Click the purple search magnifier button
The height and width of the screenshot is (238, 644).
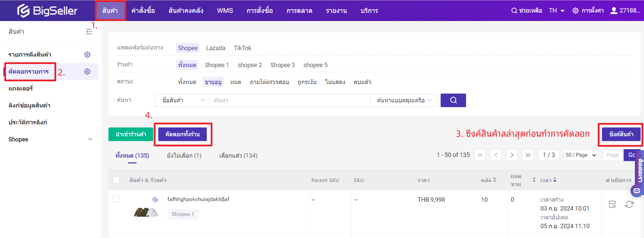click(x=453, y=100)
